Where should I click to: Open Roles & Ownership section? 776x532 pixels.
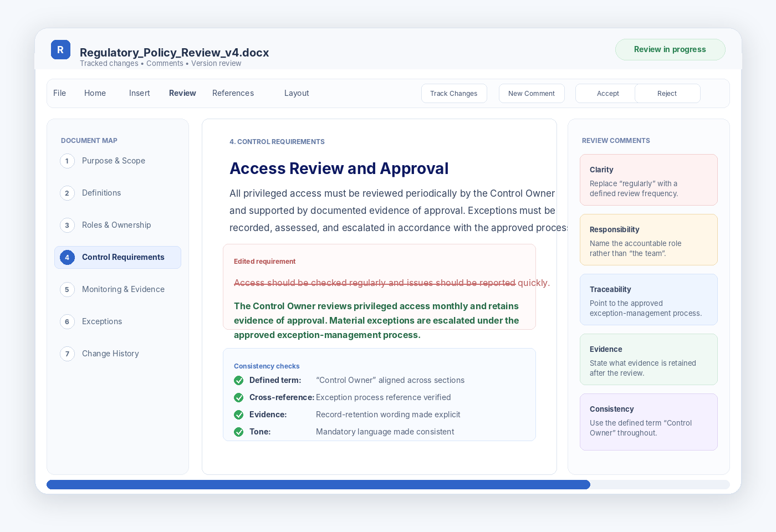tap(116, 225)
